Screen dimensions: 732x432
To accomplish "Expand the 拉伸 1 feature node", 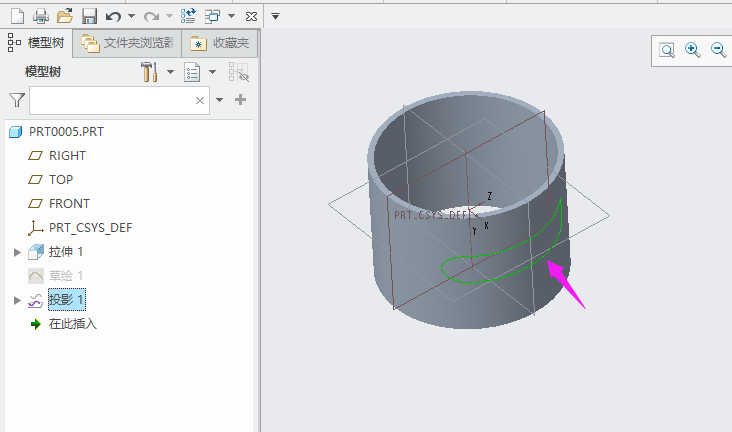I will 17,252.
